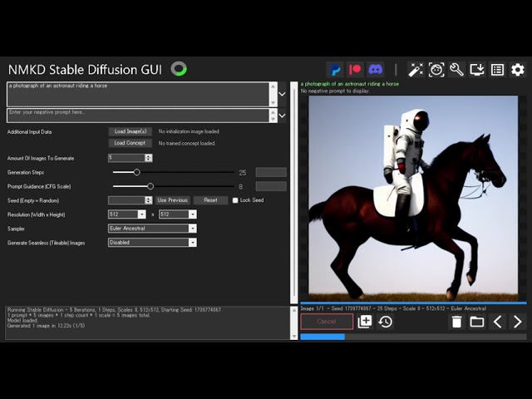Show the next generated image arrow
Screen dimensions: 532x399
click(x=517, y=322)
